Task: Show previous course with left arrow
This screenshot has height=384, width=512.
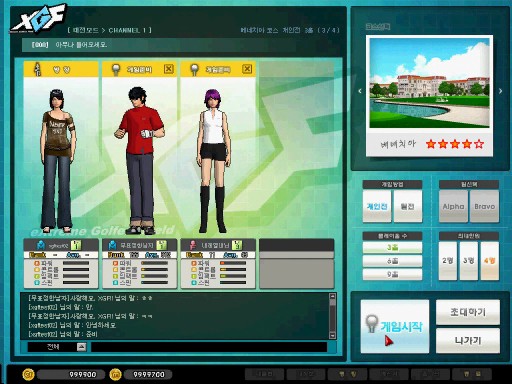Action: pos(360,91)
